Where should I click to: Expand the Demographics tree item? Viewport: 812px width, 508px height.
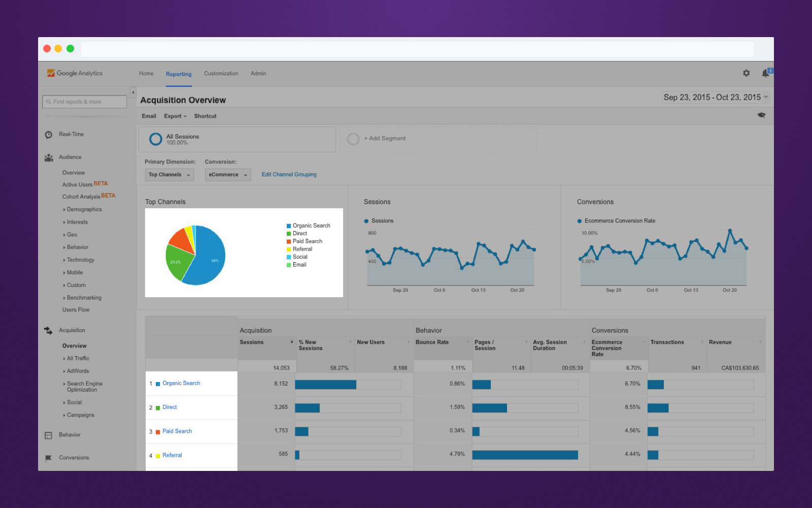click(82, 210)
